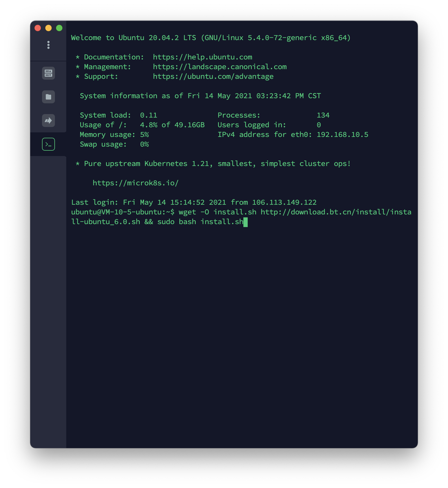
Task: Click the Last login timestamp line
Action: pyautogui.click(x=194, y=202)
